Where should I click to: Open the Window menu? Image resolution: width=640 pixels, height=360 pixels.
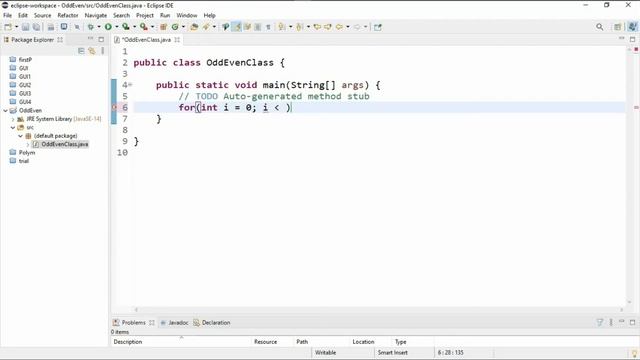click(x=187, y=15)
